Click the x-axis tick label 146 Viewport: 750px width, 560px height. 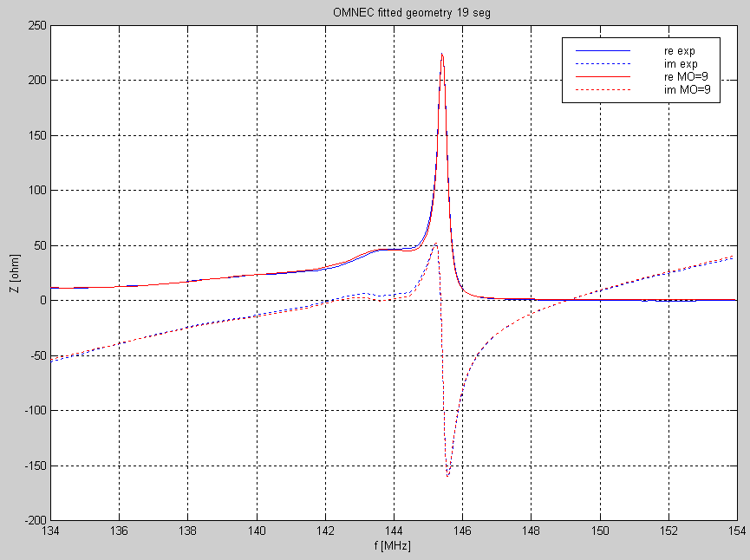(462, 531)
